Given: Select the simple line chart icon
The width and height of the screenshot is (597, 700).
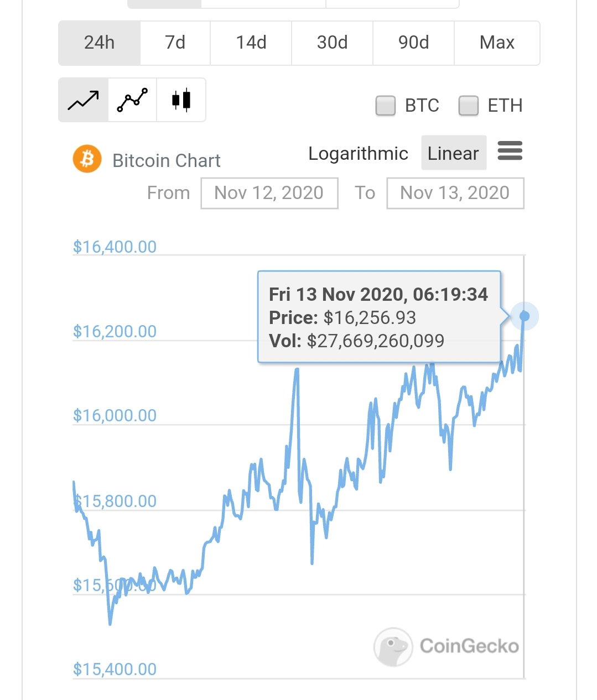Looking at the screenshot, I should point(83,100).
